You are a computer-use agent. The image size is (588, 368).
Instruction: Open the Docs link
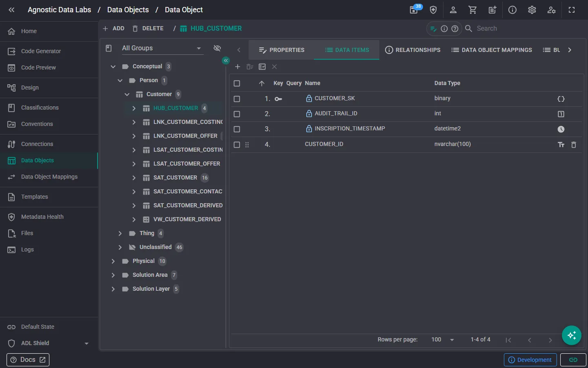click(28, 360)
